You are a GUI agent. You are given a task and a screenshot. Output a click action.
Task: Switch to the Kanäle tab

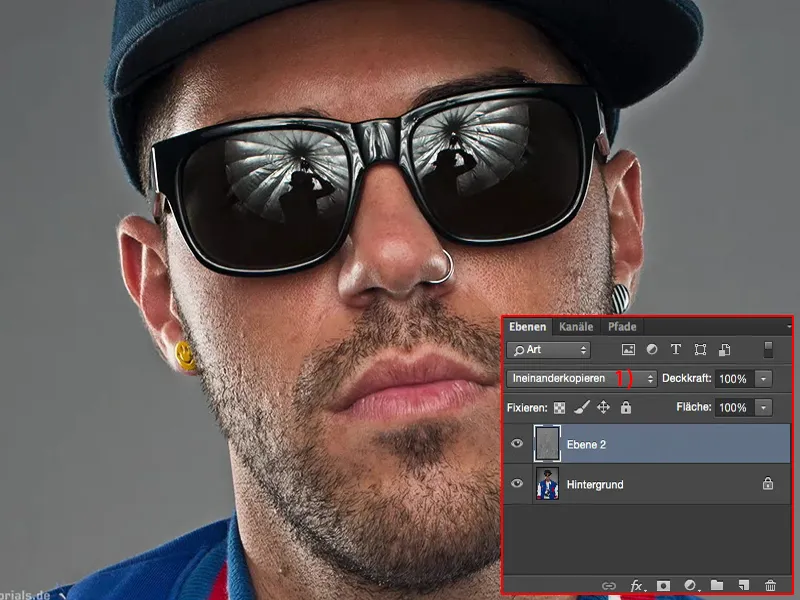pos(576,327)
